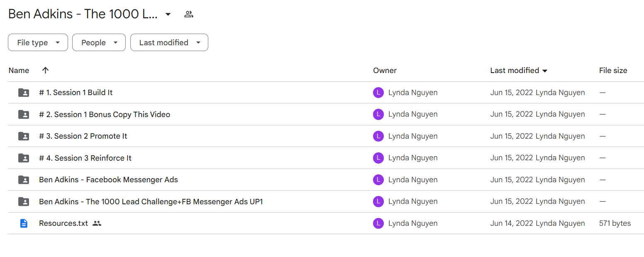
Task: Click owner name Lynda Nguyen for Session 2 Promote It
Action: click(413, 136)
